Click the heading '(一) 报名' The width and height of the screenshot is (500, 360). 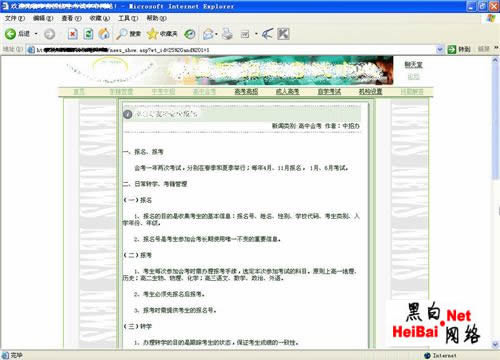[138, 200]
